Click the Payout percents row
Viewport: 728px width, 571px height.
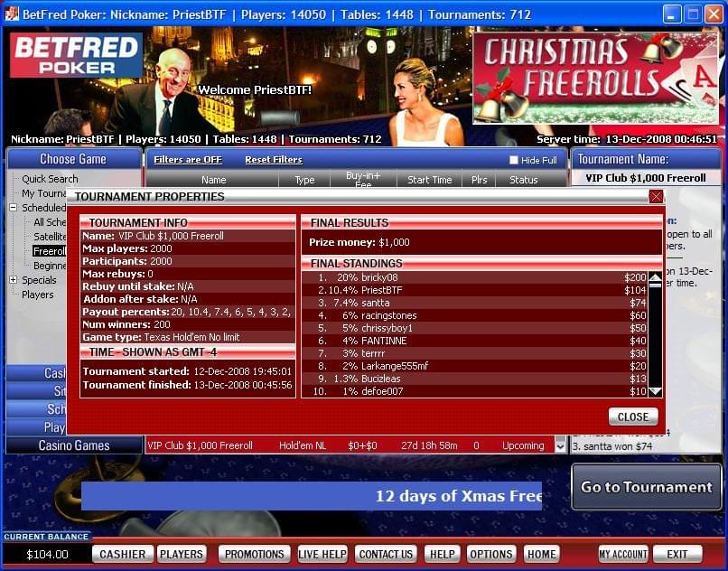click(188, 312)
